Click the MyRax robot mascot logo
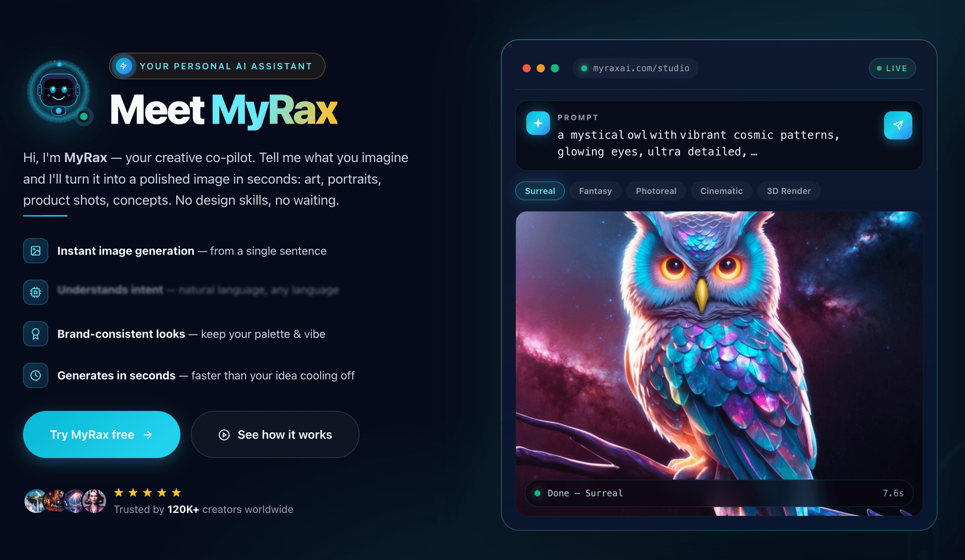Image resolution: width=965 pixels, height=560 pixels. pyautogui.click(x=59, y=92)
